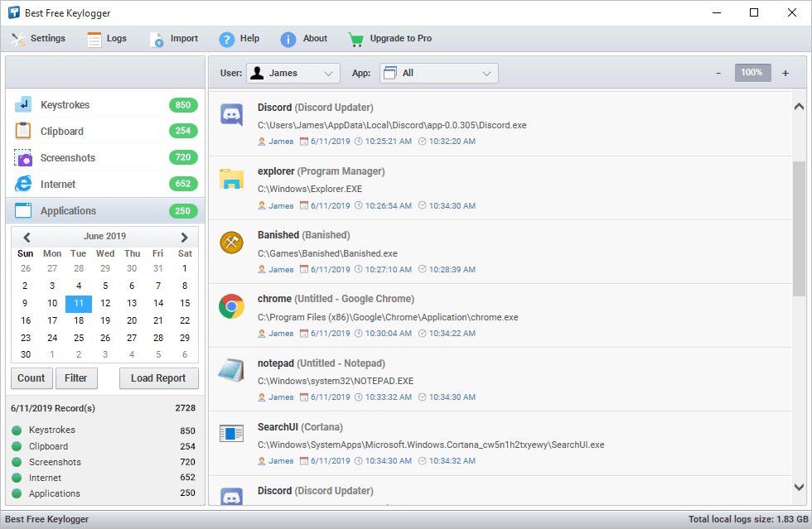Open the Upgrade to Pro shopping cart
The width and height of the screenshot is (812, 529).
coord(356,38)
